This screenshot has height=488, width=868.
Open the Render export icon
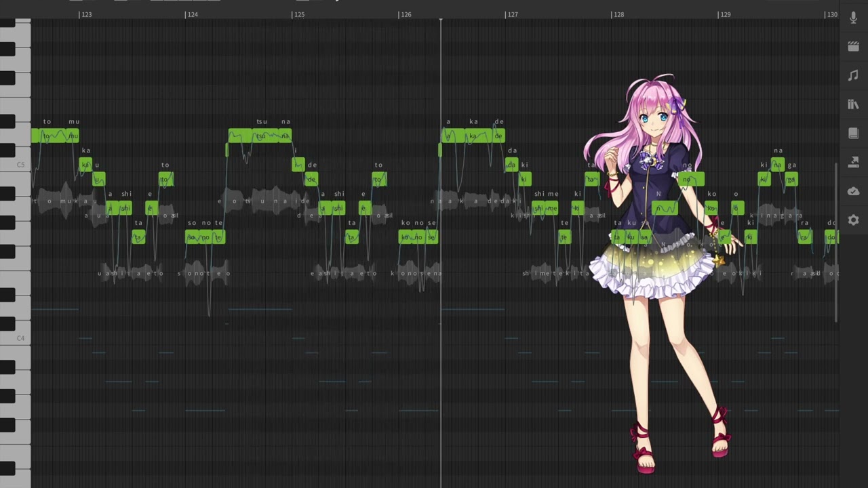tap(853, 163)
